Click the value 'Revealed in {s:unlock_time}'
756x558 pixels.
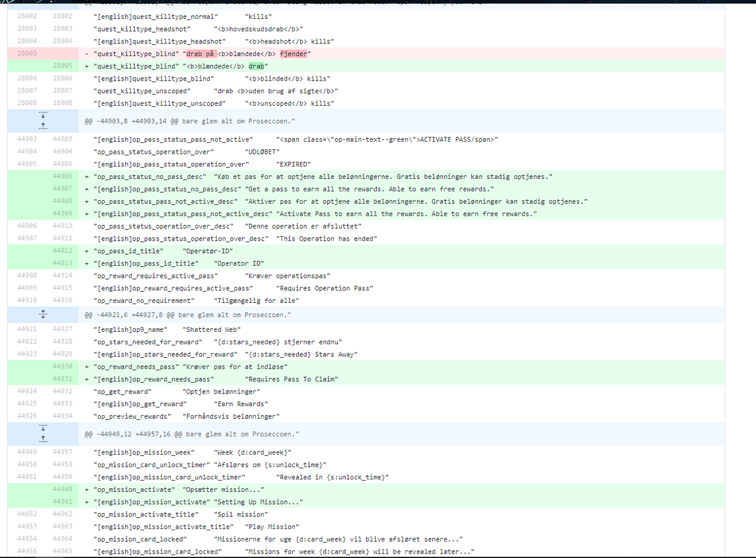333,477
